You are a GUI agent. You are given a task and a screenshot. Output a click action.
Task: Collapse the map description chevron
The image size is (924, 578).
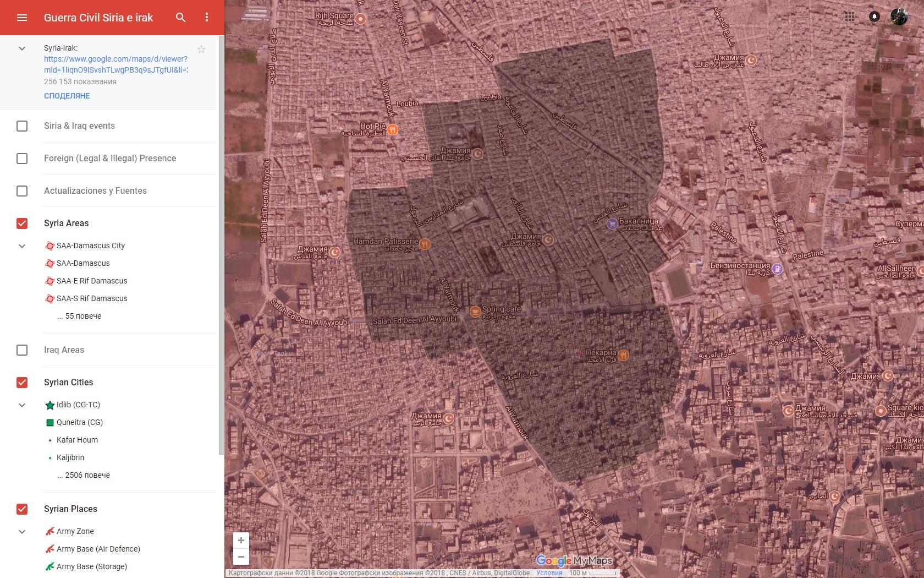(x=22, y=48)
